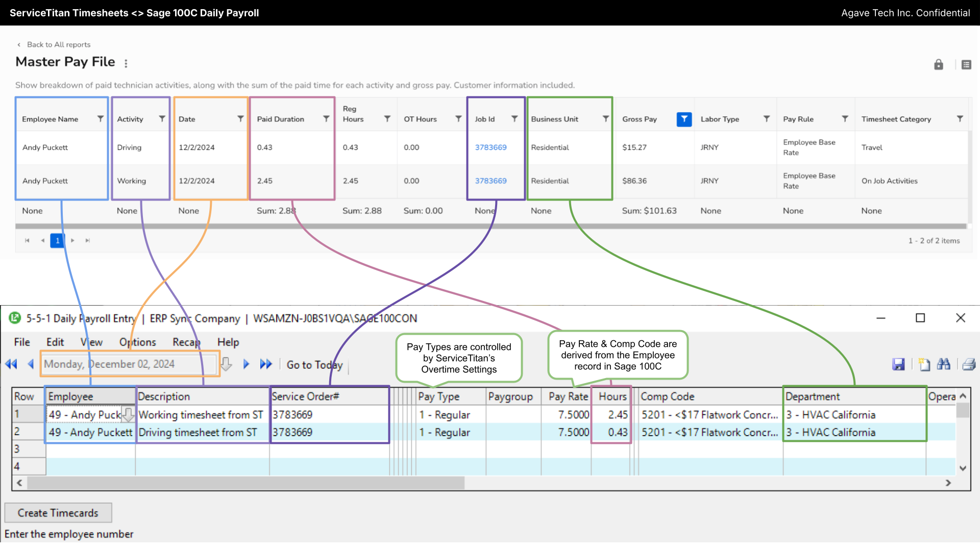Open the date picker dropdown arrow

pos(226,364)
